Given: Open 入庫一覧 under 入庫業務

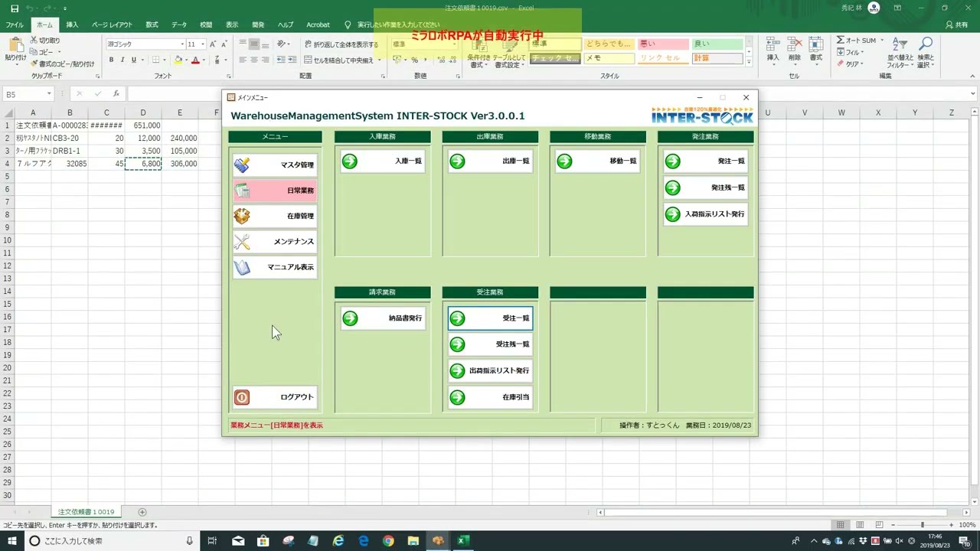Looking at the screenshot, I should pos(383,161).
